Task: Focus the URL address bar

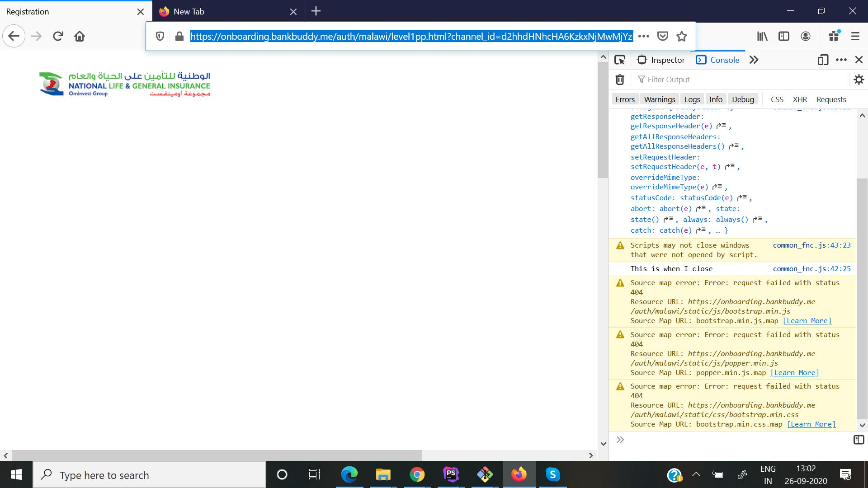Action: coord(411,36)
